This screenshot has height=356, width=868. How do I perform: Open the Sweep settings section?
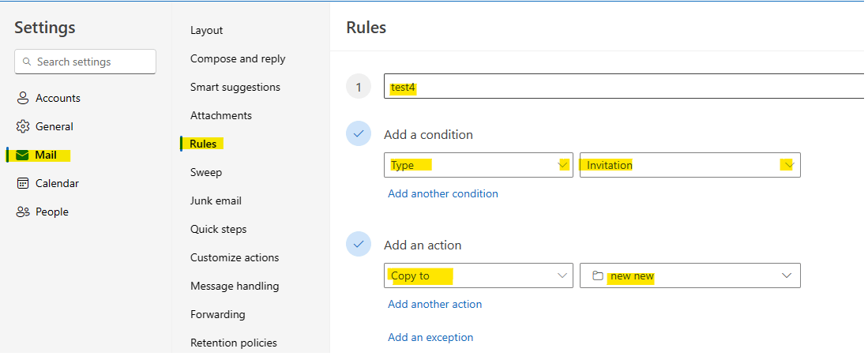pos(205,172)
